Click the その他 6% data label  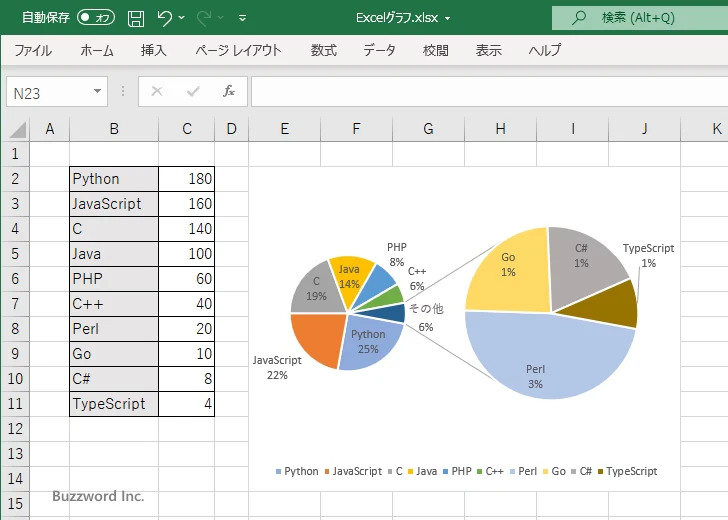(x=426, y=318)
